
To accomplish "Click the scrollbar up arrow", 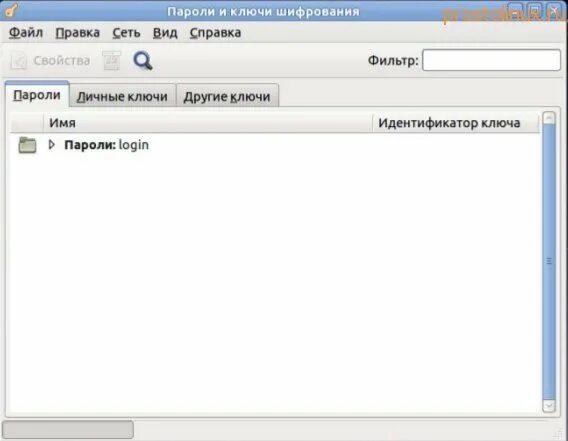I will [x=549, y=118].
